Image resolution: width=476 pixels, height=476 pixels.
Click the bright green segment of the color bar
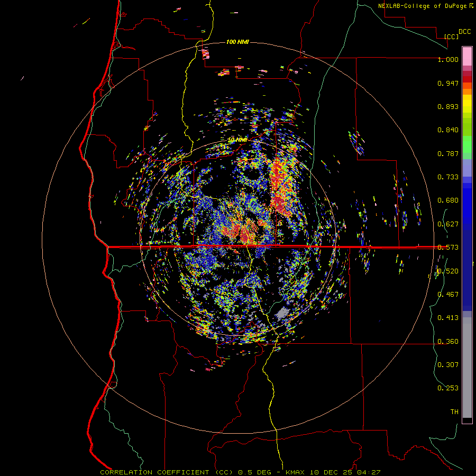tap(467, 144)
